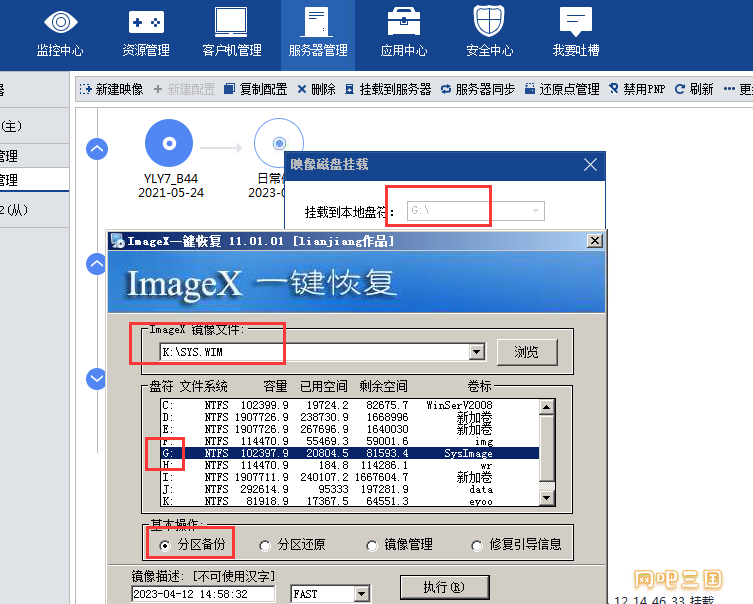This screenshot has height=604, width=753.
Task: Select the D: partition row with 238730.9 used
Action: pyautogui.click(x=350, y=417)
